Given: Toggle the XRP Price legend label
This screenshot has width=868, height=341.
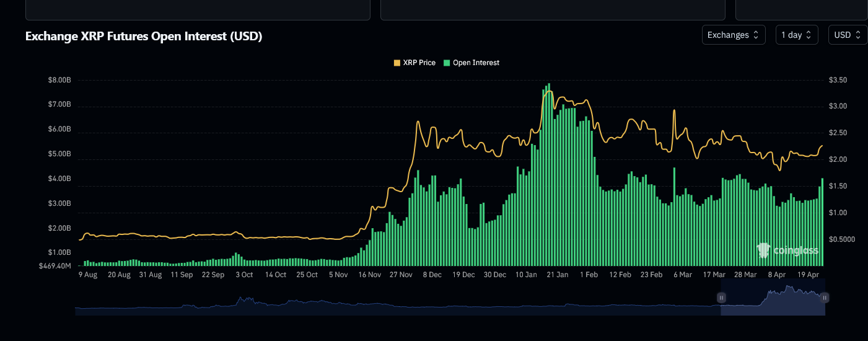Looking at the screenshot, I should (x=419, y=63).
